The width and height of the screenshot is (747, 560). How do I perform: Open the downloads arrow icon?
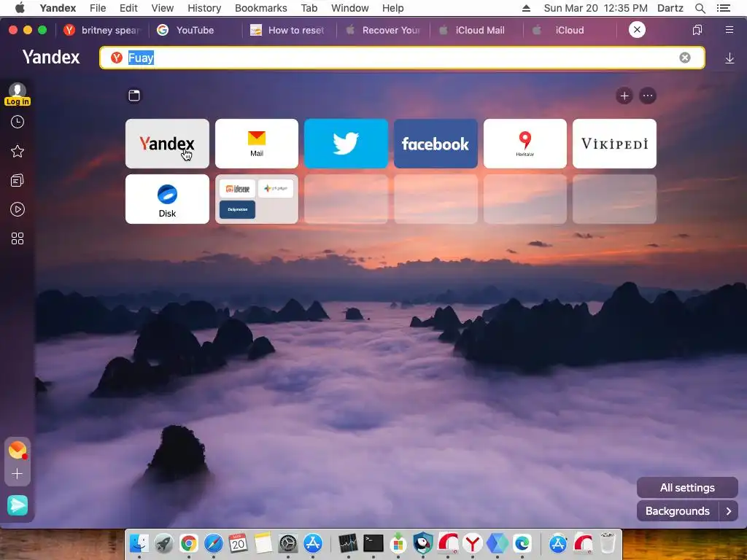click(x=729, y=58)
